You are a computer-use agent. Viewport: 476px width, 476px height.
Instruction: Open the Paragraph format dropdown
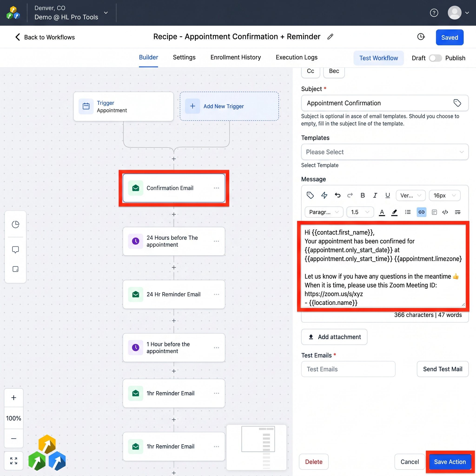pos(324,212)
